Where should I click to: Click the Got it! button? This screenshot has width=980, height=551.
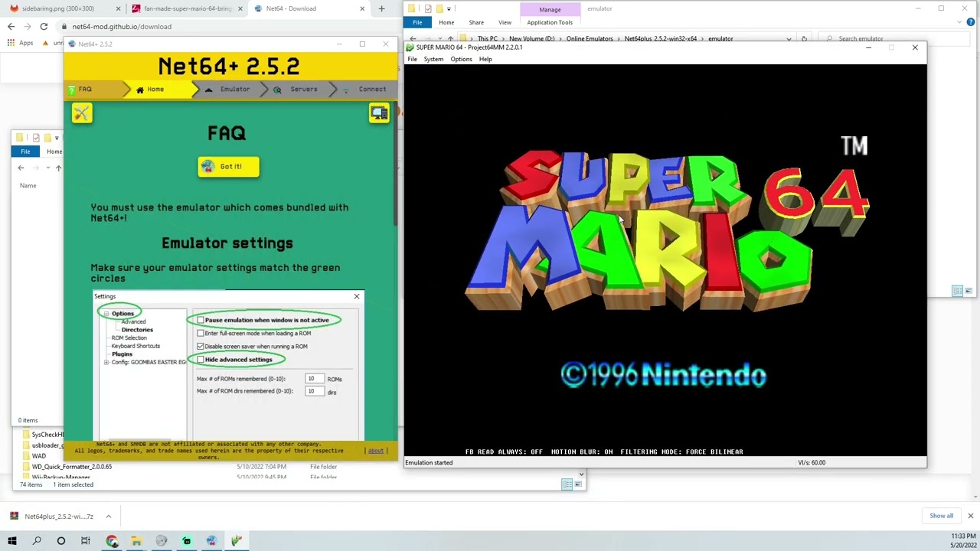pos(228,166)
